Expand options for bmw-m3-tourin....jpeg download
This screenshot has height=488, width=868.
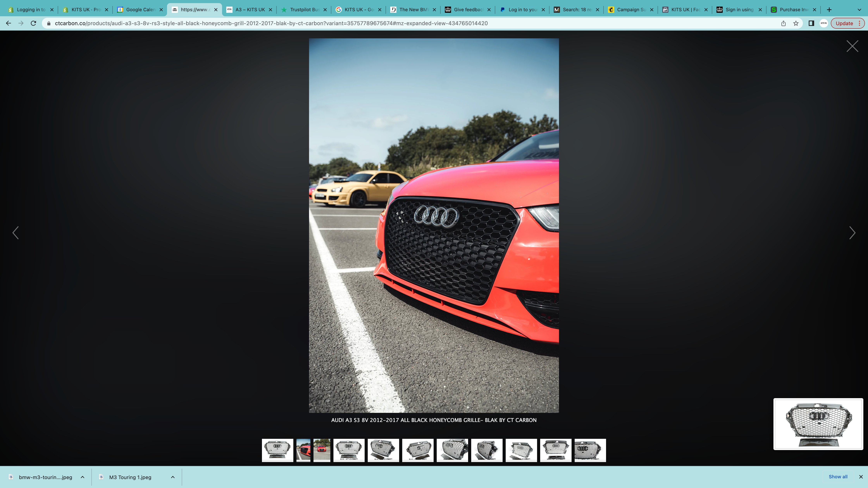[83, 477]
